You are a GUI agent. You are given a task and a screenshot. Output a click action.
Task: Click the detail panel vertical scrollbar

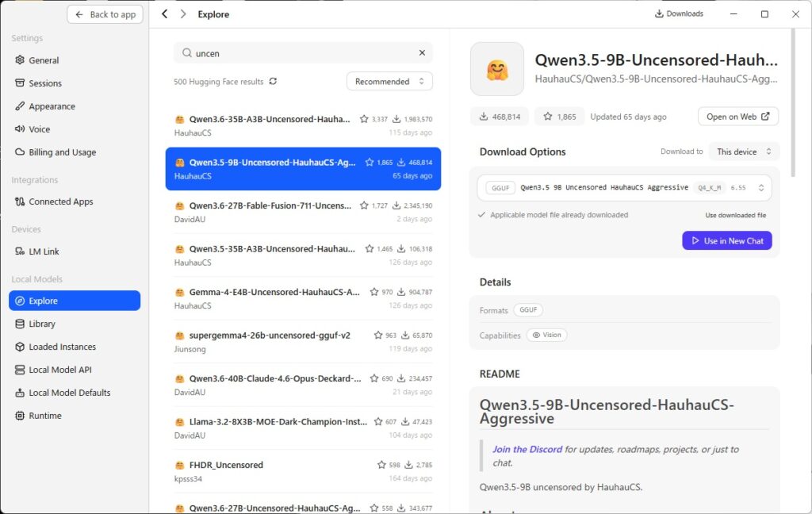pos(793,102)
